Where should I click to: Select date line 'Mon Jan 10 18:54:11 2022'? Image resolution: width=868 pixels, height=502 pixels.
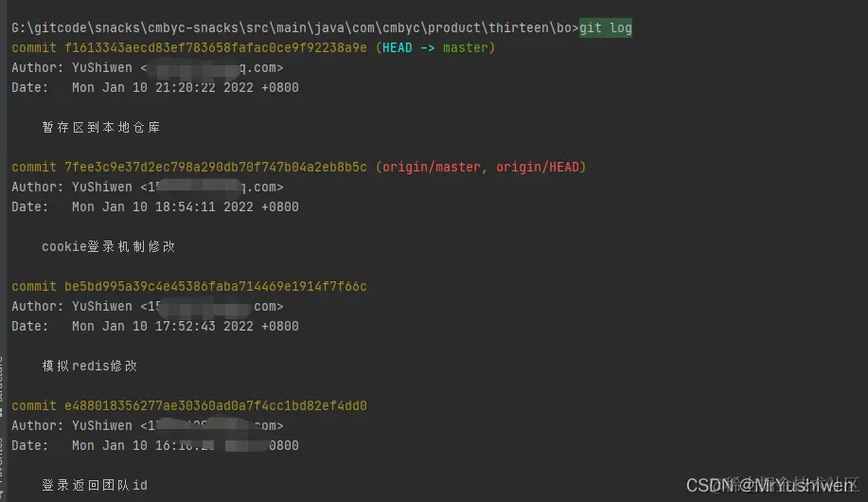point(185,206)
